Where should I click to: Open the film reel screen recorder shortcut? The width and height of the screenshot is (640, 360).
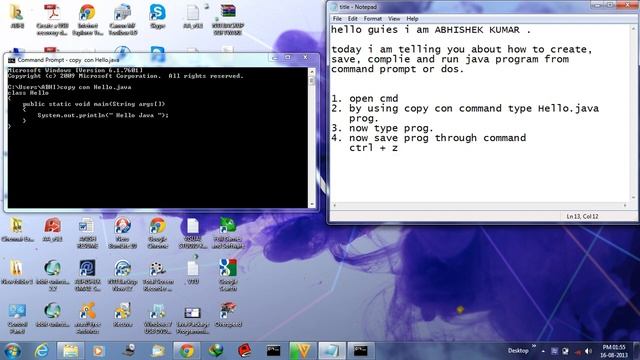point(158,276)
